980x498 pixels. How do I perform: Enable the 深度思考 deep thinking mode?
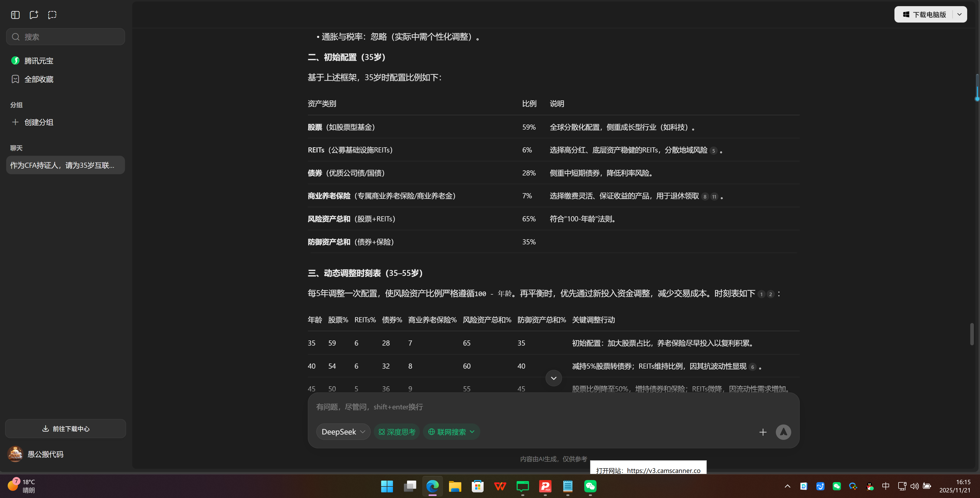pyautogui.click(x=397, y=432)
